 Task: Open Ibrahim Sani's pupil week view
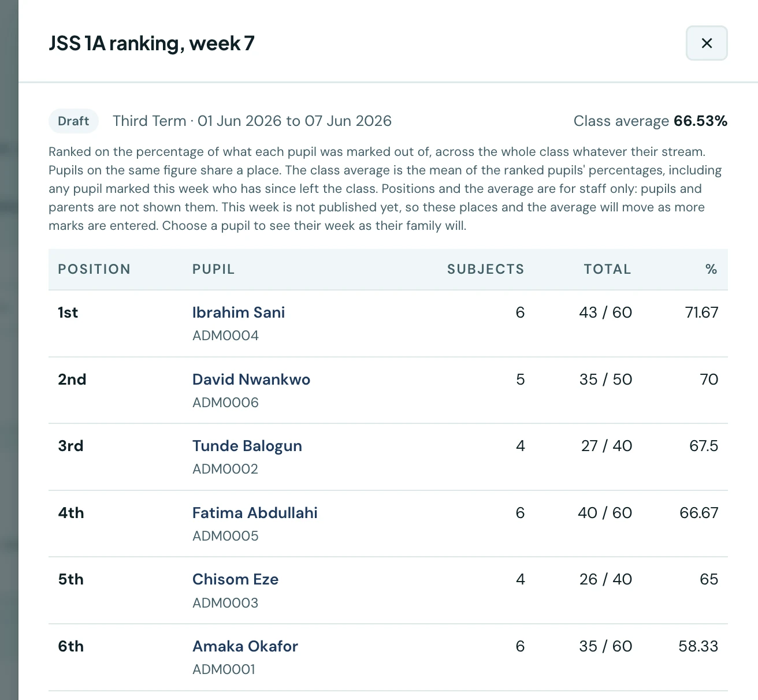[239, 312]
